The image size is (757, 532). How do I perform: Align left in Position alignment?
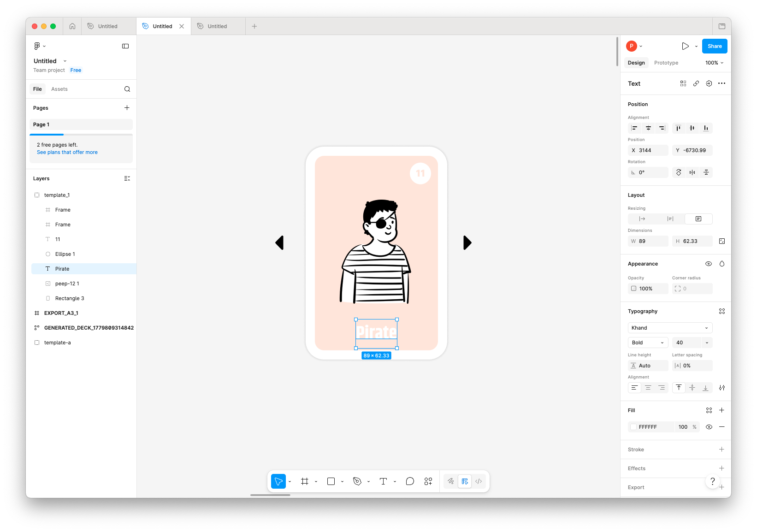pos(634,128)
